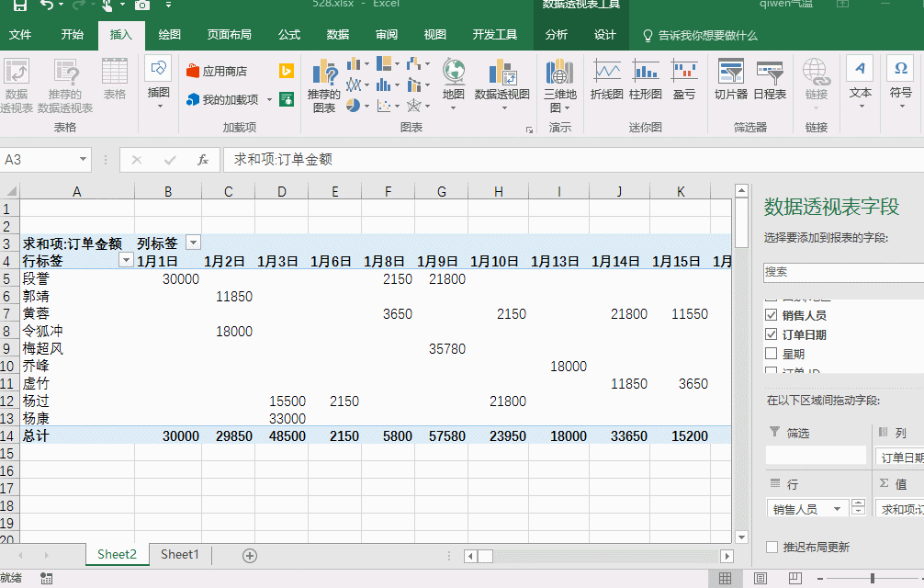Click the Insert Function fx icon
This screenshot has width=924, height=588.
tap(203, 160)
